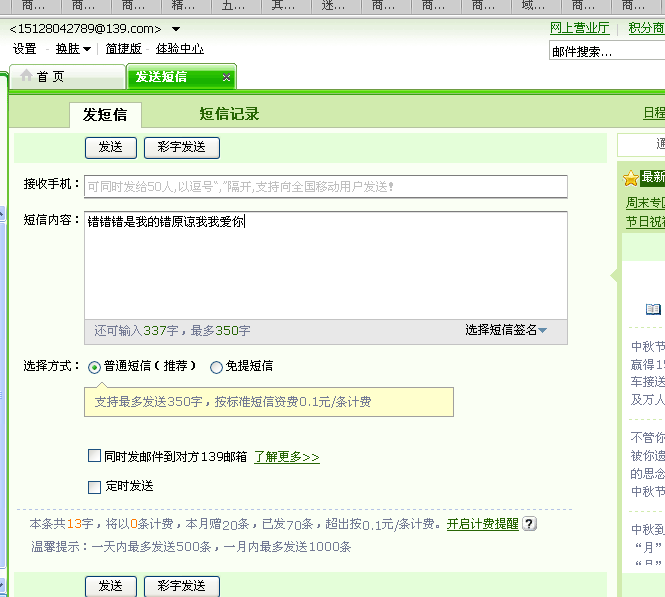665x597 pixels.
Task: Open the 发短信 sub-tab
Action: (105, 114)
